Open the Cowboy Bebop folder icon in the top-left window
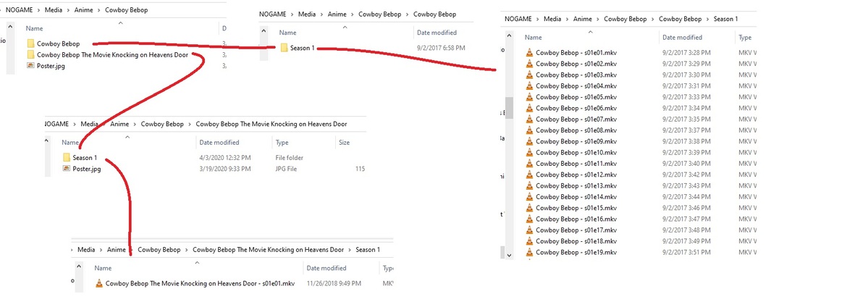The height and width of the screenshot is (302, 868). pyautogui.click(x=31, y=43)
